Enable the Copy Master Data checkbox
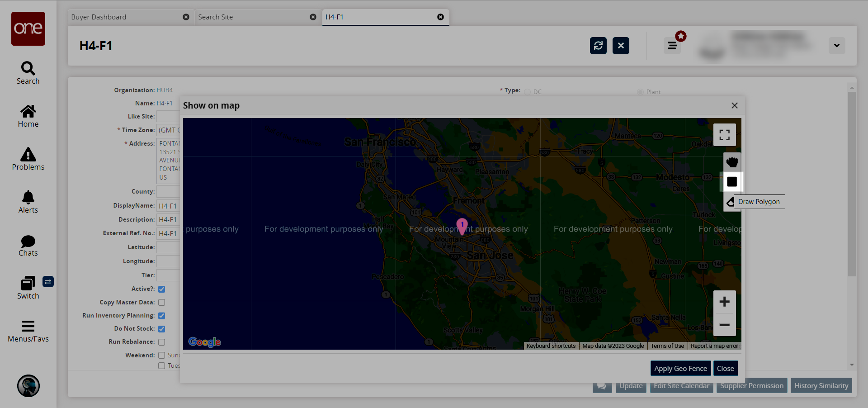868x408 pixels. point(161,302)
